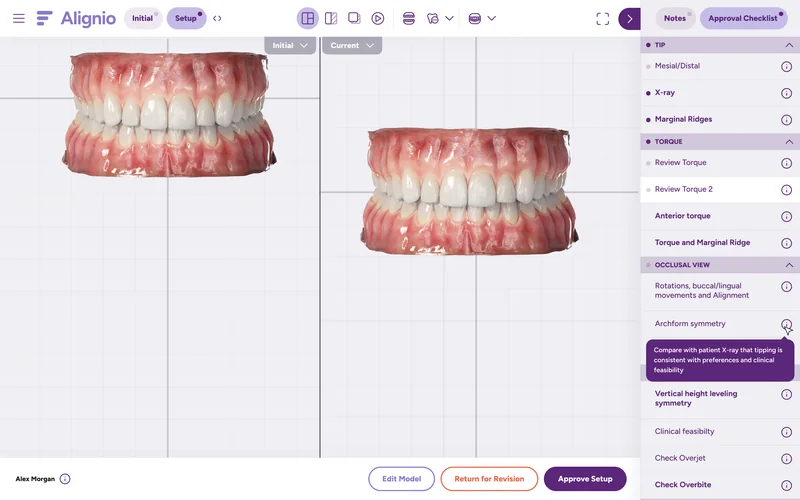Image resolution: width=800 pixels, height=500 pixels.
Task: Open the tooth tool dropdown arrow
Action: coord(449,18)
